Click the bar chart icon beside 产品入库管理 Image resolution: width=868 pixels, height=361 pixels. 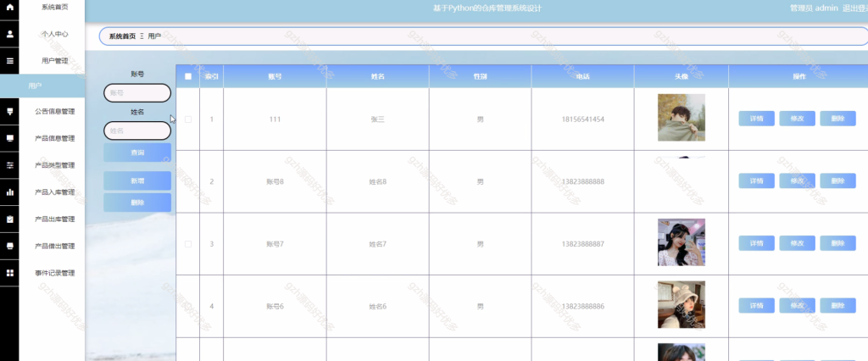(x=9, y=192)
